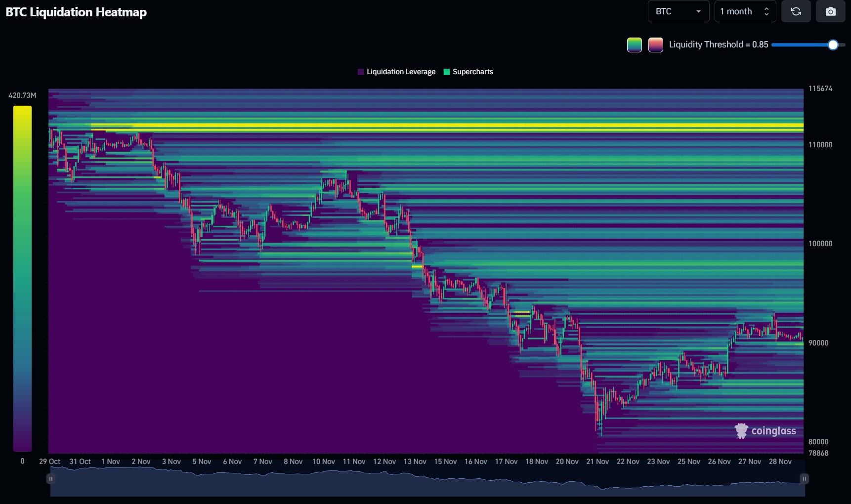Open the BTC coin dropdown

(678, 11)
